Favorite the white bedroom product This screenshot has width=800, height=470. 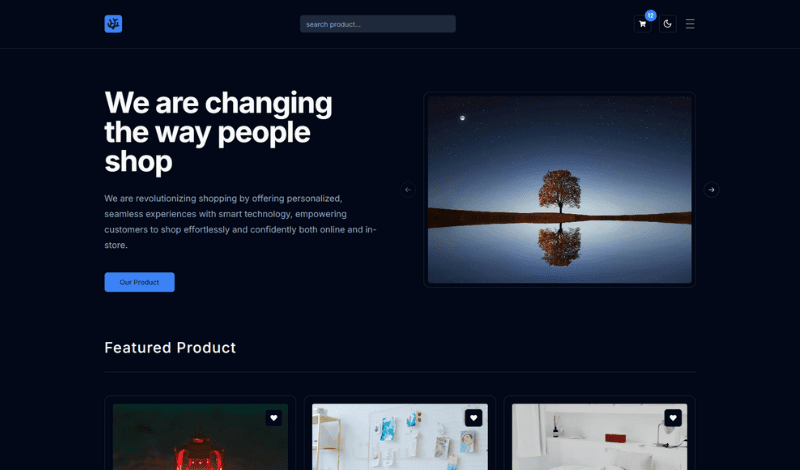(x=673, y=418)
